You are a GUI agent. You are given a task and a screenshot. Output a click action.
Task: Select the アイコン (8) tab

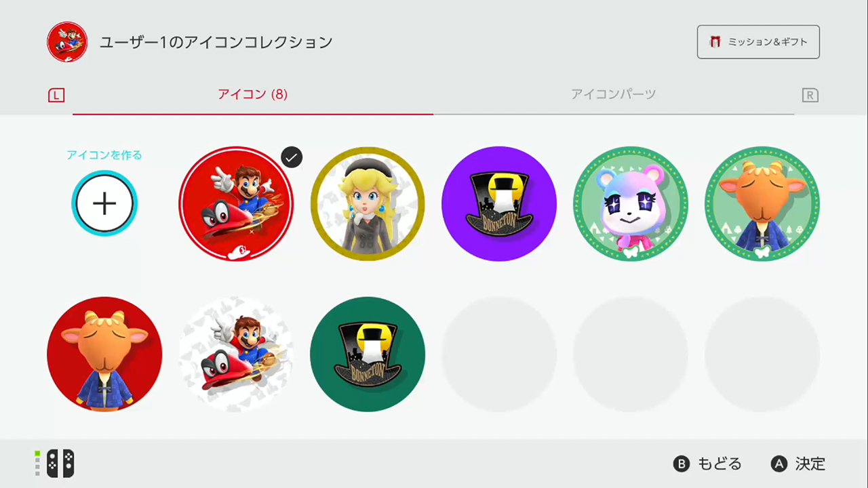(253, 94)
